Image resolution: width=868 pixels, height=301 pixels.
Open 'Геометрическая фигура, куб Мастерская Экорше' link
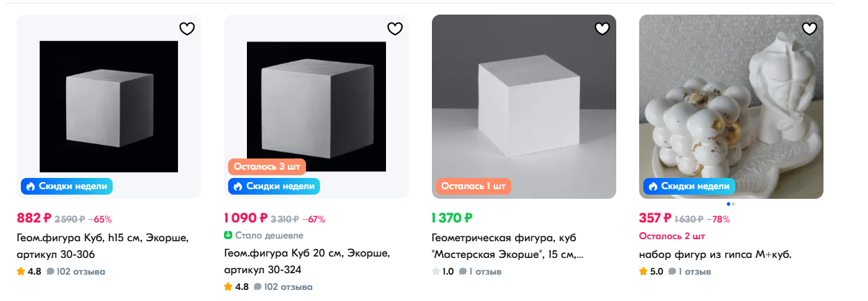508,246
